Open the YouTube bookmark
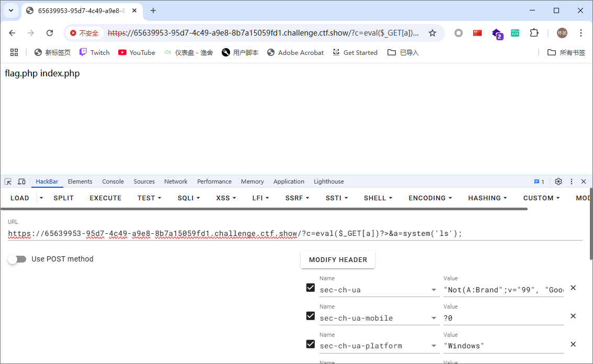 tap(136, 53)
